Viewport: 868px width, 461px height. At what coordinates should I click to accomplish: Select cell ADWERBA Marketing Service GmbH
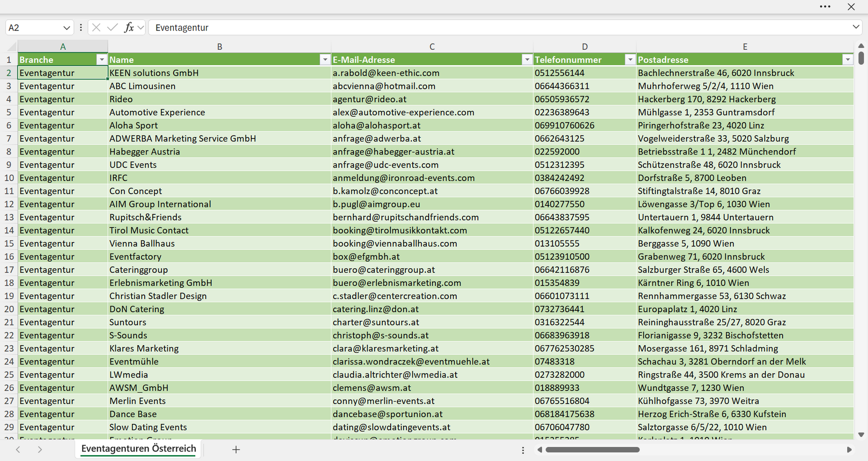point(219,139)
